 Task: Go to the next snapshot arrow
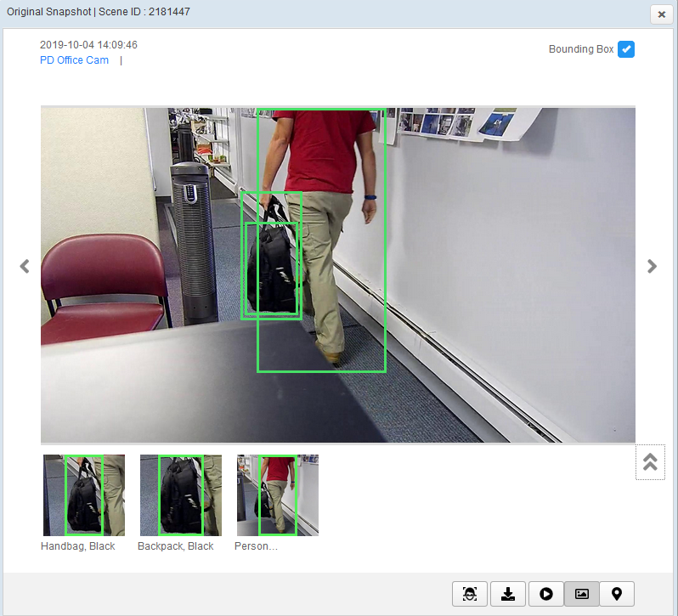[652, 266]
